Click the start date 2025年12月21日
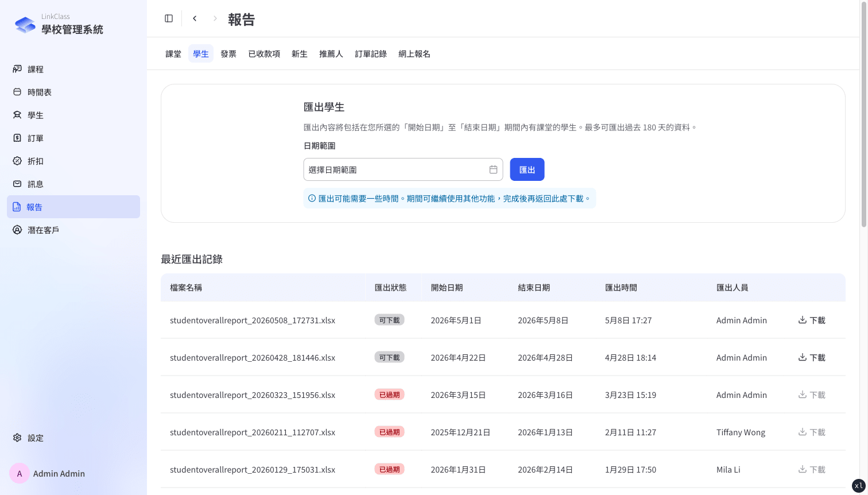 click(460, 432)
